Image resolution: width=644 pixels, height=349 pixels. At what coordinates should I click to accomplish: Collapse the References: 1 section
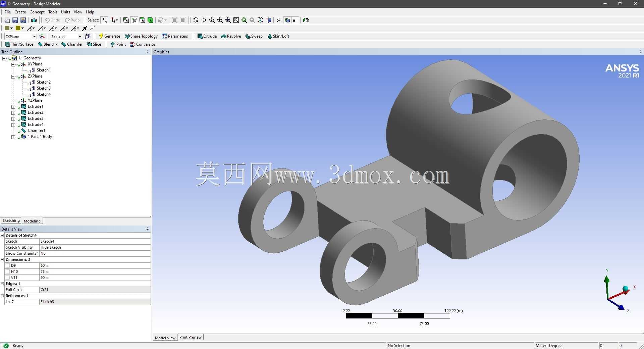pos(2,296)
